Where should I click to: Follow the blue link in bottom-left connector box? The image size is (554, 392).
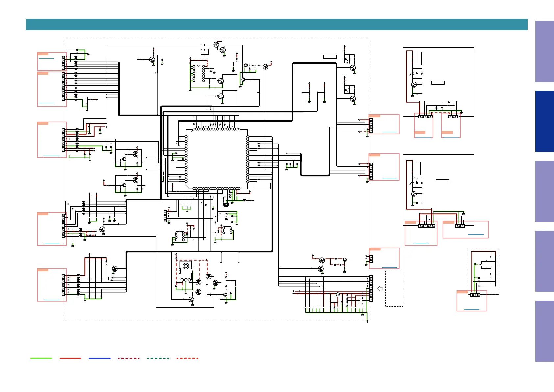pyautogui.click(x=52, y=300)
